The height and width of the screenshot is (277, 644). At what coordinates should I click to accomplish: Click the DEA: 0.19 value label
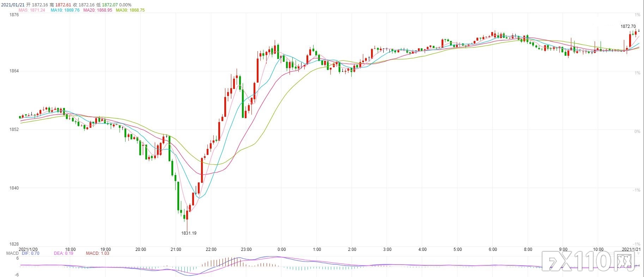tap(63, 253)
